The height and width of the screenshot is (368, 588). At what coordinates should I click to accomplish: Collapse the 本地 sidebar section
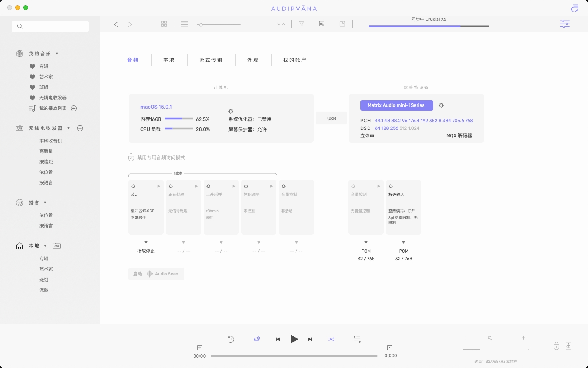pos(45,246)
